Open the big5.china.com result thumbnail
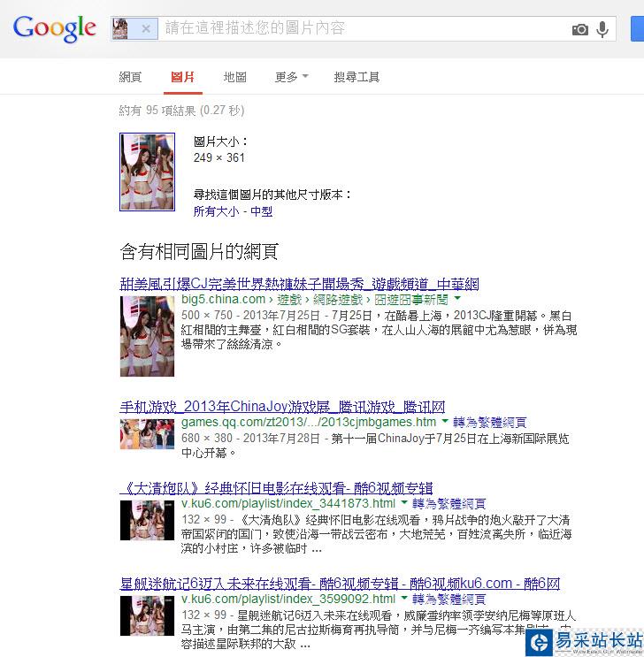The width and height of the screenshot is (644, 657). [x=147, y=337]
